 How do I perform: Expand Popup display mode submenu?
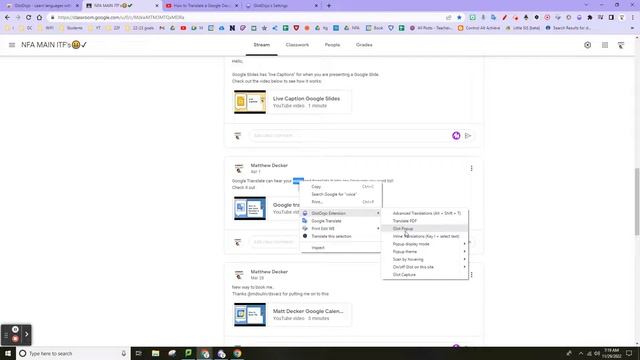(x=425, y=244)
